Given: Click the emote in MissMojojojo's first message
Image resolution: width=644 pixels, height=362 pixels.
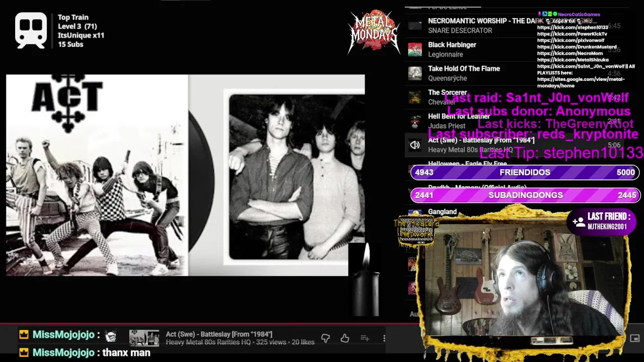Looking at the screenshot, I should [x=111, y=335].
